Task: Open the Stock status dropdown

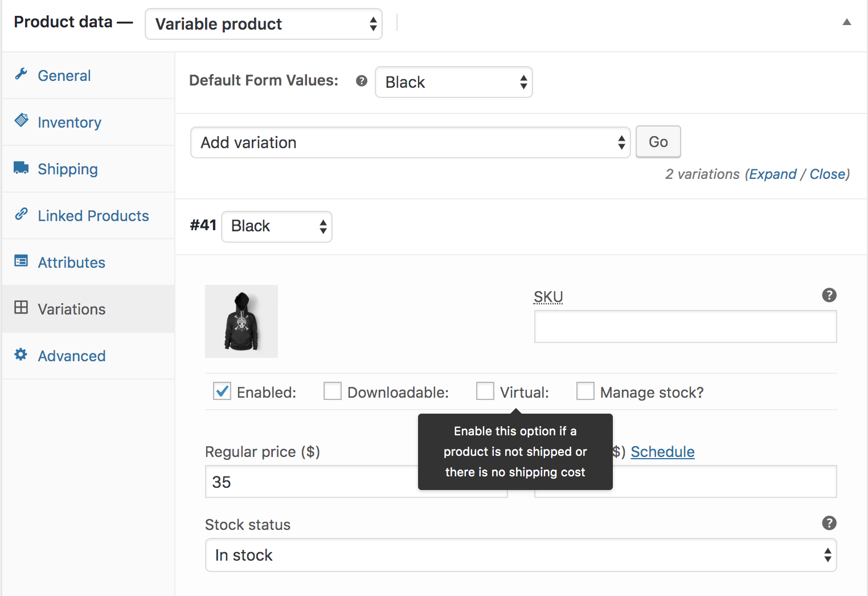Action: pyautogui.click(x=521, y=555)
